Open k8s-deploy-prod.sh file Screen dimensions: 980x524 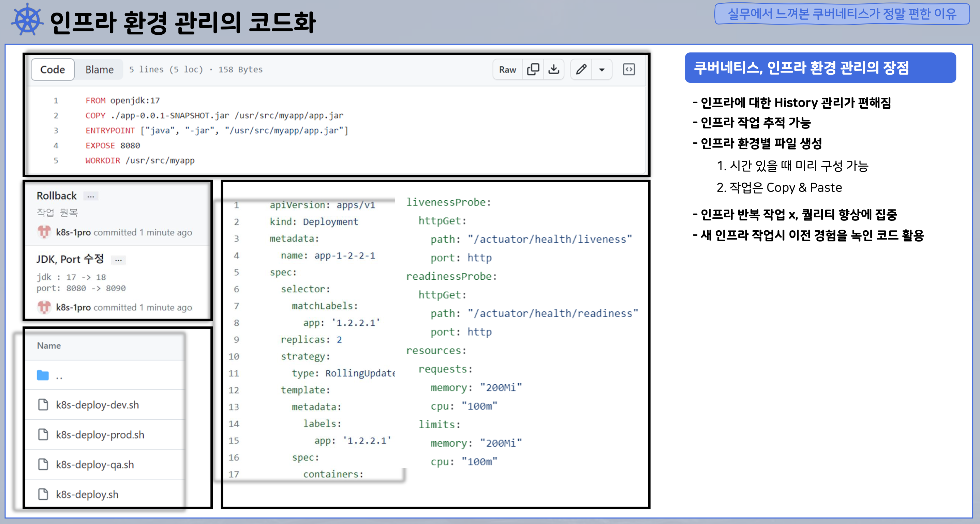coord(100,435)
